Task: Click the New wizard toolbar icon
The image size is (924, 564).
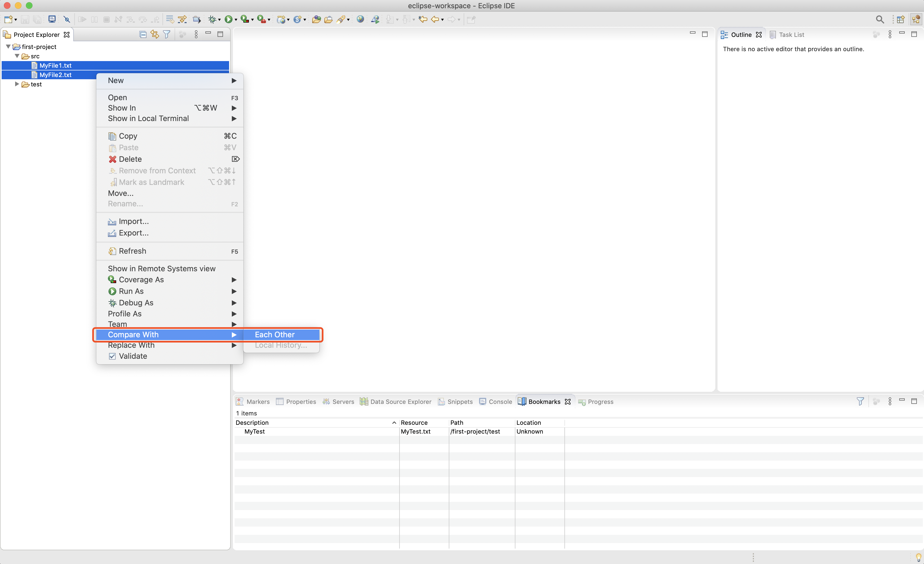Action: [x=8, y=19]
